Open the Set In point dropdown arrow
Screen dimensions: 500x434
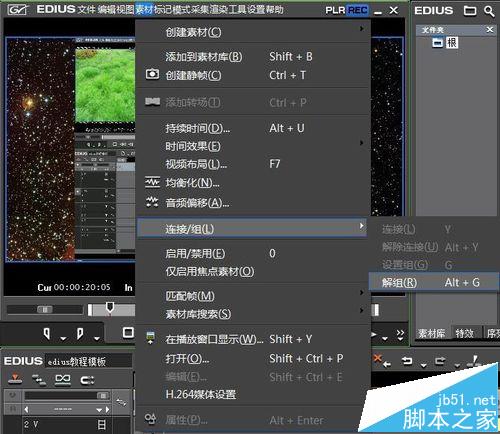(63, 339)
